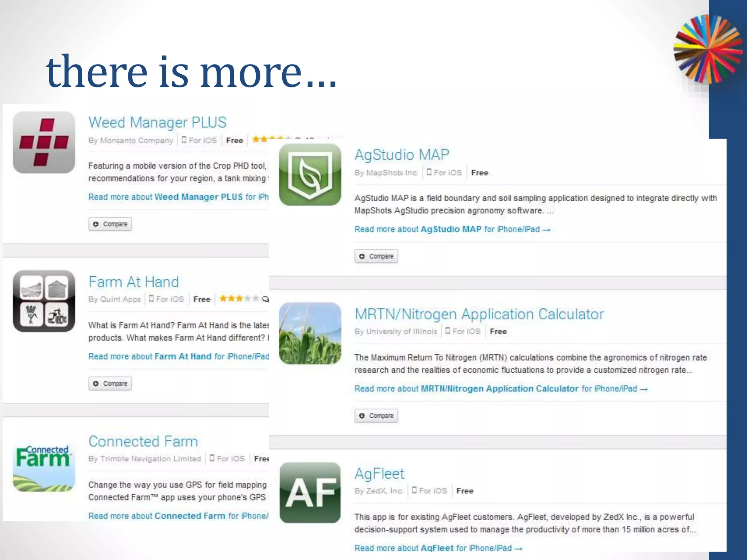Select the Connected Farm logo icon

[44, 468]
